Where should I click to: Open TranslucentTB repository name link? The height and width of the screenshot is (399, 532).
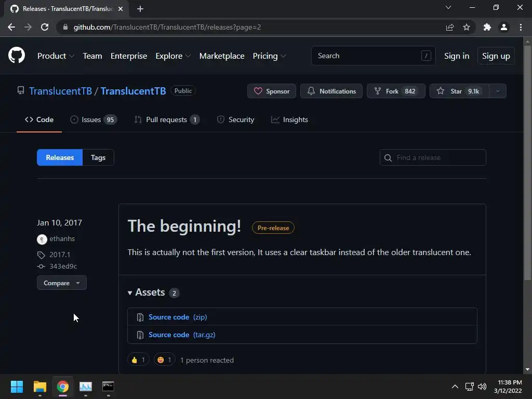[x=133, y=91]
